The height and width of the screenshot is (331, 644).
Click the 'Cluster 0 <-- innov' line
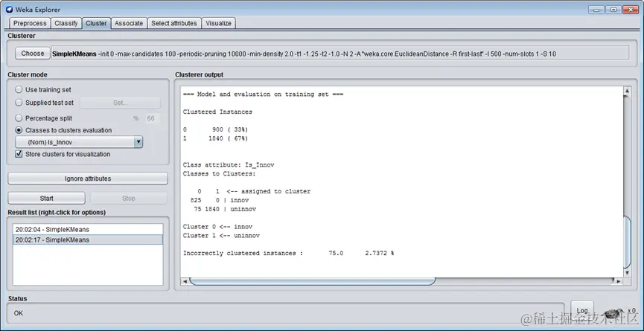click(217, 226)
